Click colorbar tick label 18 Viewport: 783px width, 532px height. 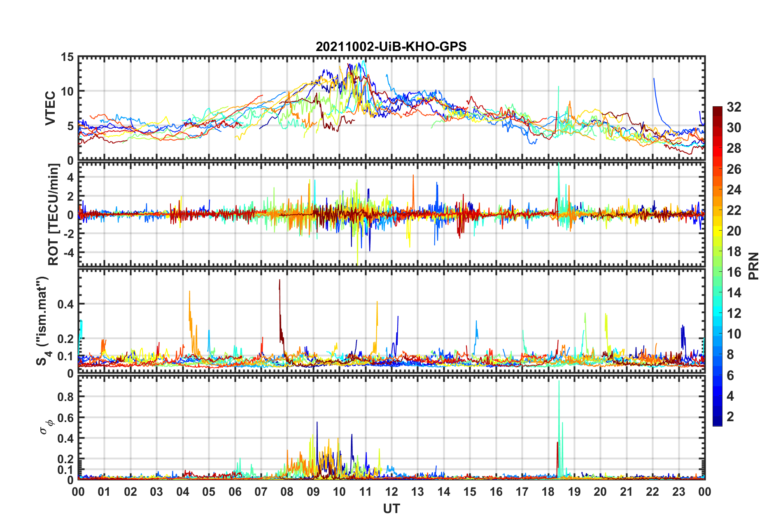click(x=734, y=251)
